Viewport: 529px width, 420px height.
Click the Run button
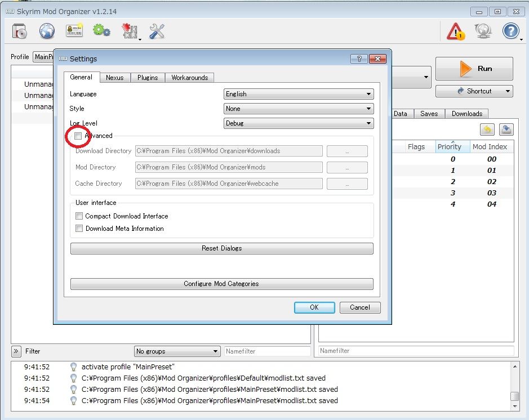(474, 69)
